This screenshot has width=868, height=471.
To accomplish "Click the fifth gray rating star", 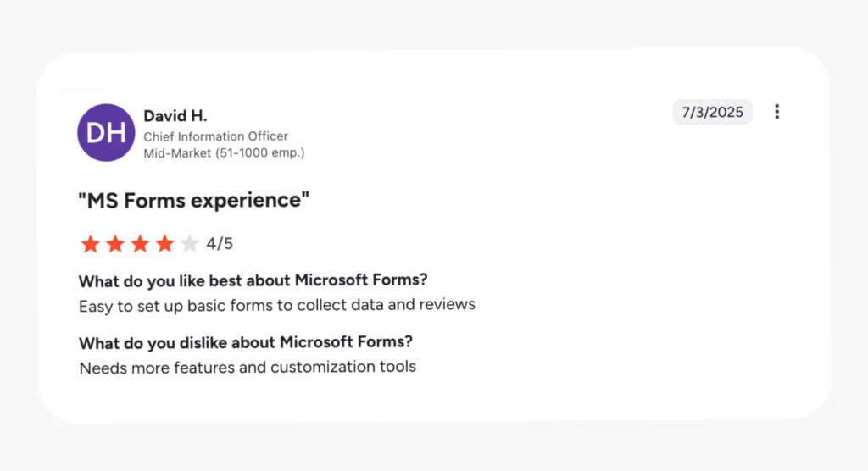I will pos(189,245).
